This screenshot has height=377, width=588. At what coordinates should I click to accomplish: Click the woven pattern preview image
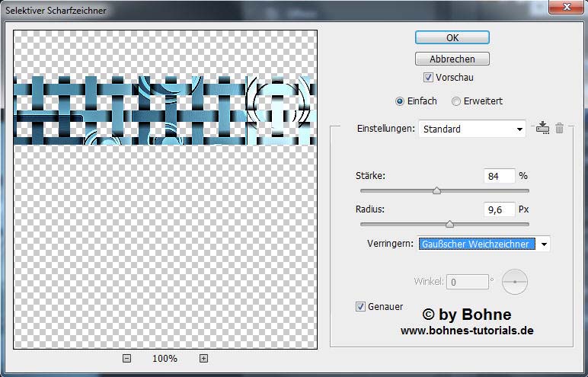[165, 110]
